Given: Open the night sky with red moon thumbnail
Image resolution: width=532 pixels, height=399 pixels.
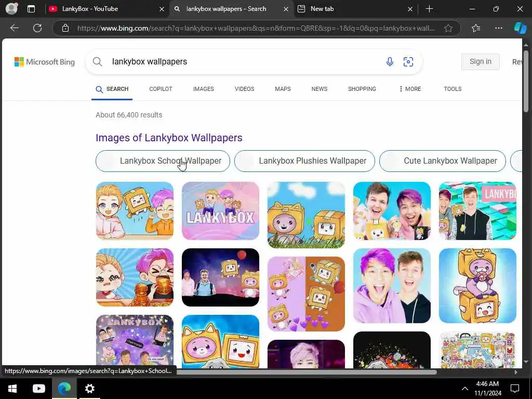Looking at the screenshot, I should coord(220,277).
